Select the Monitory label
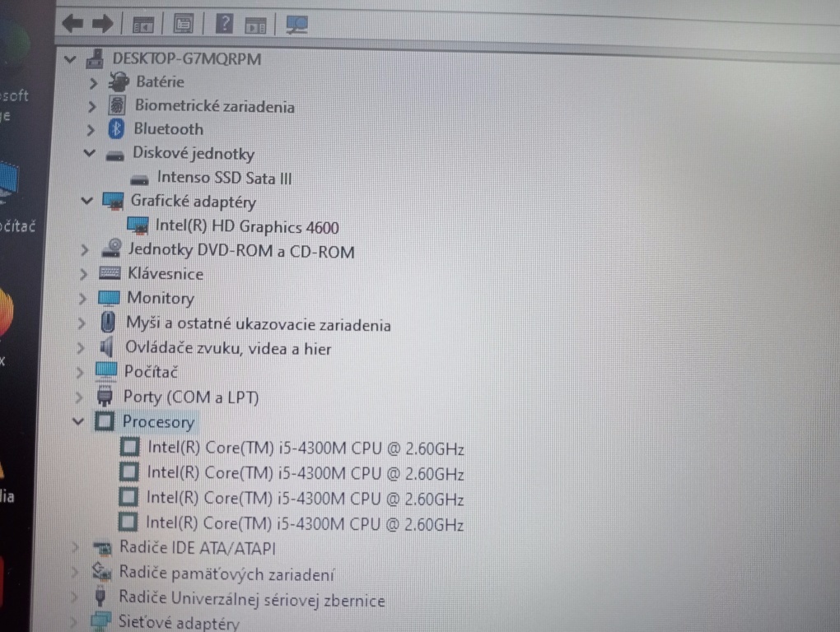Viewport: 840px width, 632px height. pos(161,298)
